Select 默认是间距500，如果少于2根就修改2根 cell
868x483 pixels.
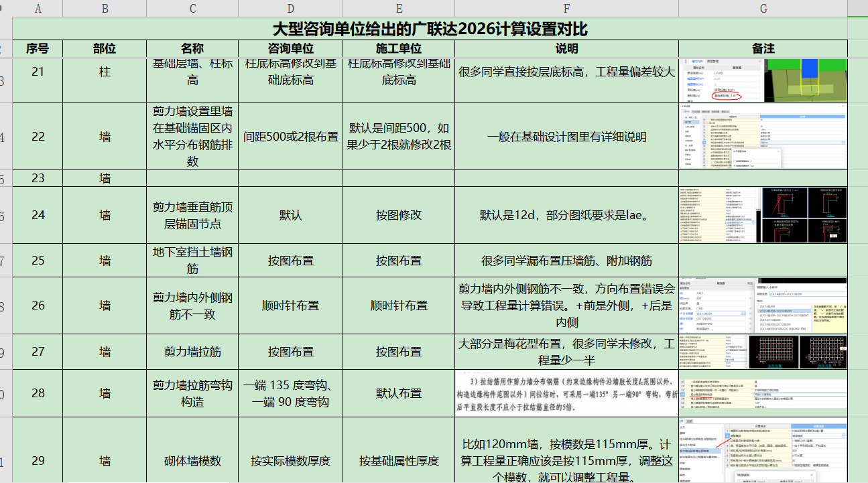[x=399, y=137]
